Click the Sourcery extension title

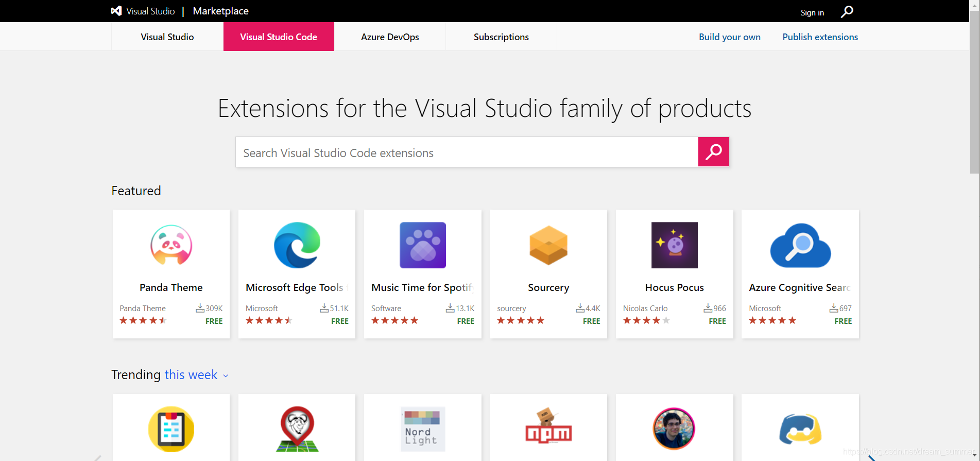tap(548, 287)
